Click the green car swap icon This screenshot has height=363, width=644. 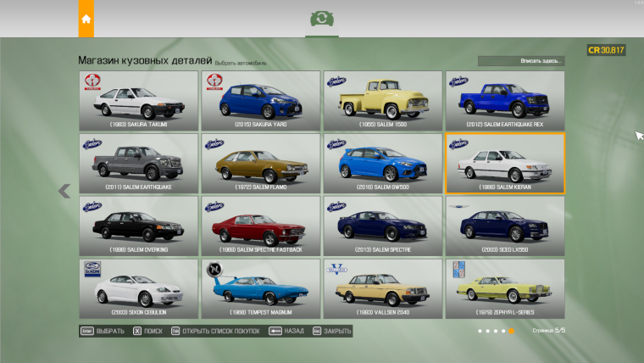[x=322, y=19]
